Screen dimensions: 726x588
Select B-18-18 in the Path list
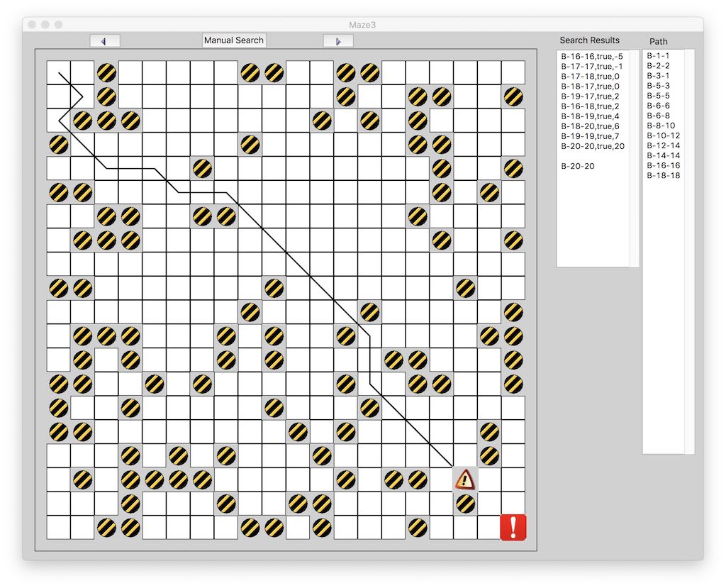click(x=663, y=175)
